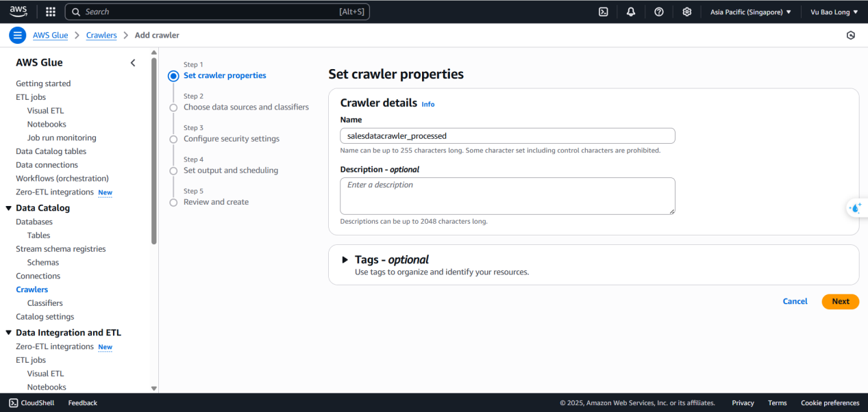The height and width of the screenshot is (412, 868).
Task: Open Stream schema registries
Action: 61,249
